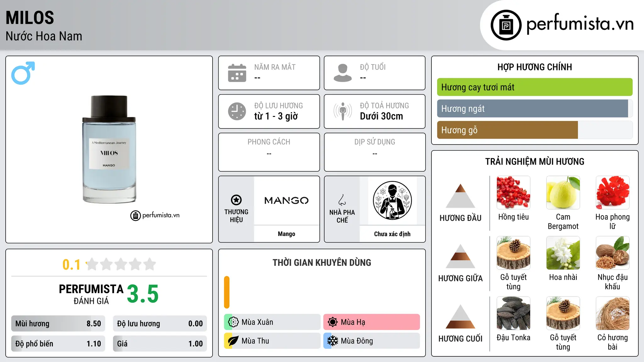This screenshot has height=362, width=644.
Task: Click the calendar icon beside Năm ra mắt
Action: tap(237, 73)
